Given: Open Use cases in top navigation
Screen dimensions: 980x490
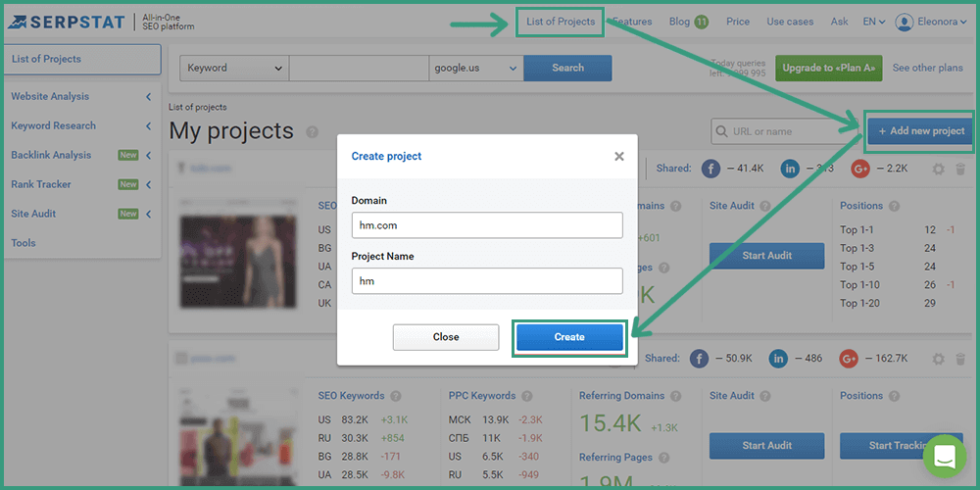Looking at the screenshot, I should click(790, 22).
